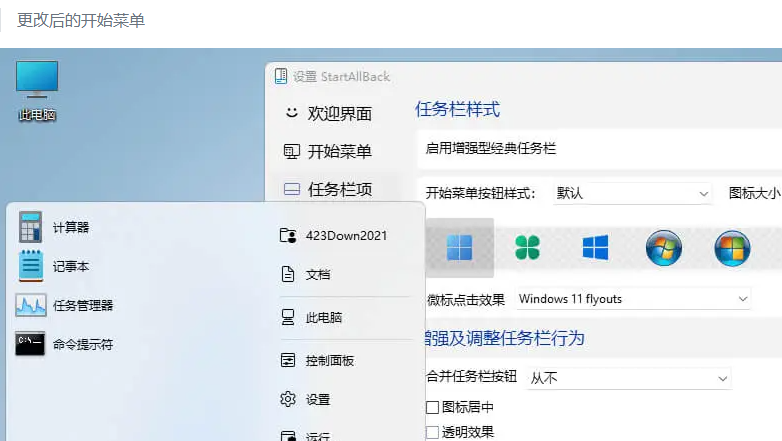Open 设置 from the start menu
This screenshot has width=782, height=441.
pos(305,399)
